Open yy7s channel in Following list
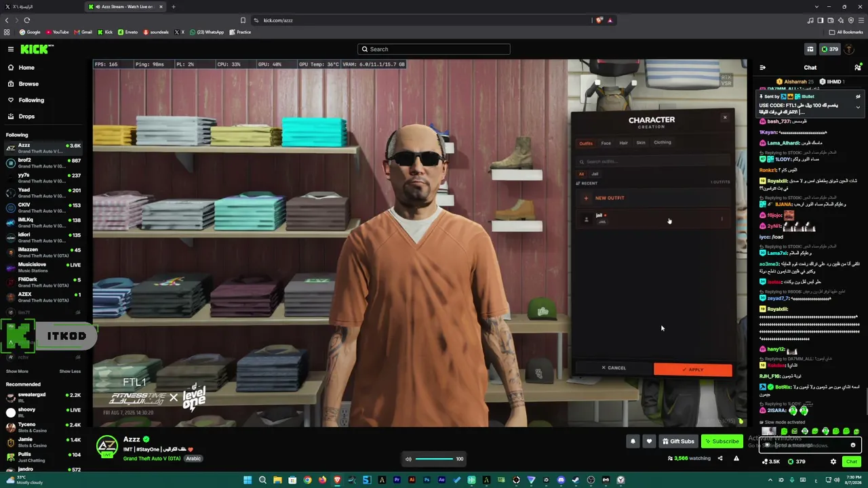 44,177
